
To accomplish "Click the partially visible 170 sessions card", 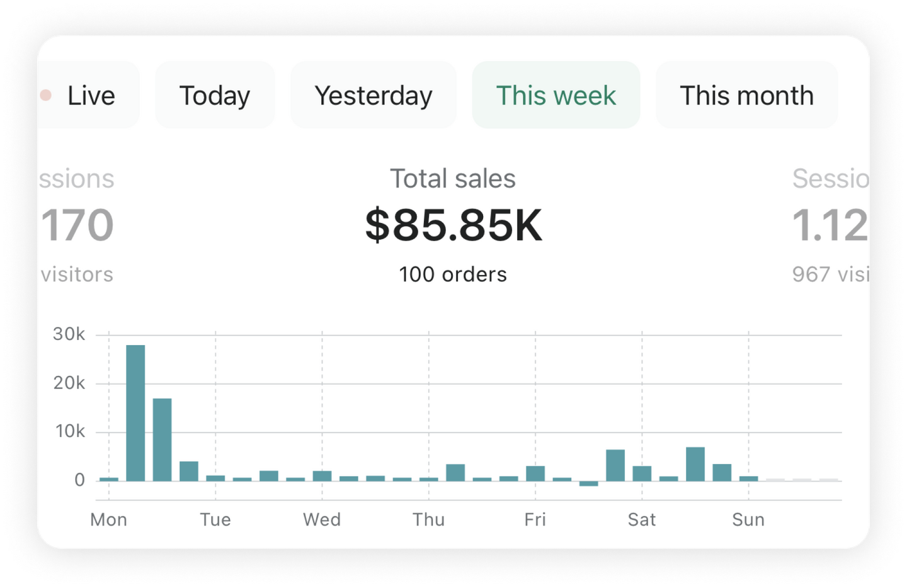I will [77, 225].
